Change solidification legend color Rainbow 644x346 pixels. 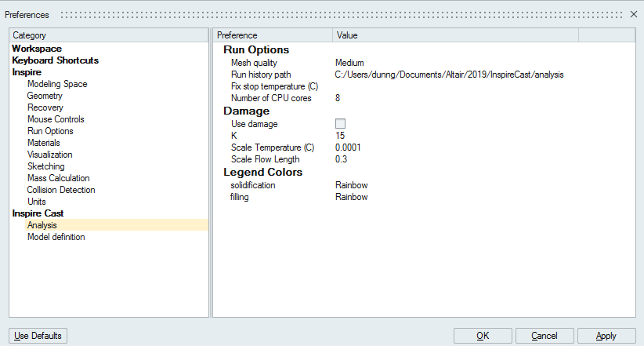coord(351,185)
